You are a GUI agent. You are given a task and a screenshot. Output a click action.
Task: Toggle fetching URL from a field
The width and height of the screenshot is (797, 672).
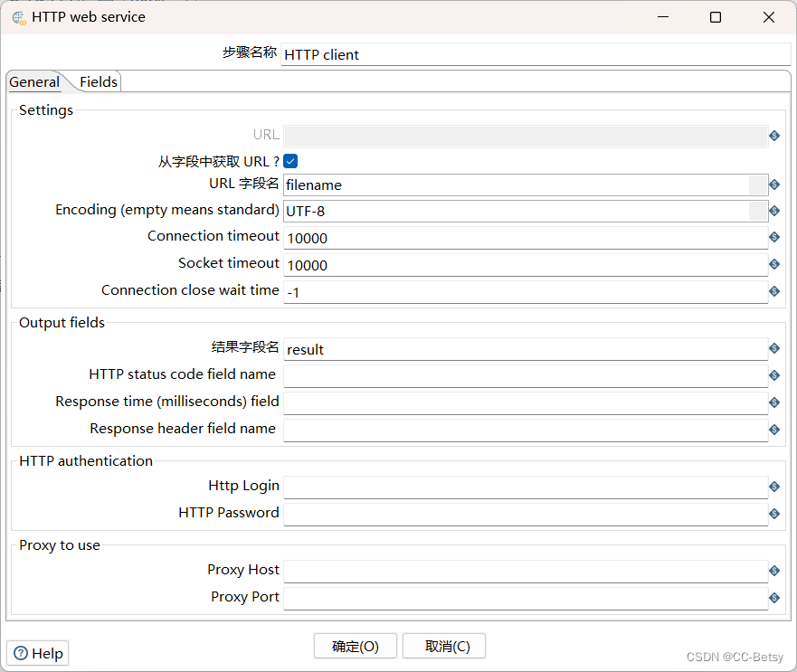coord(290,160)
